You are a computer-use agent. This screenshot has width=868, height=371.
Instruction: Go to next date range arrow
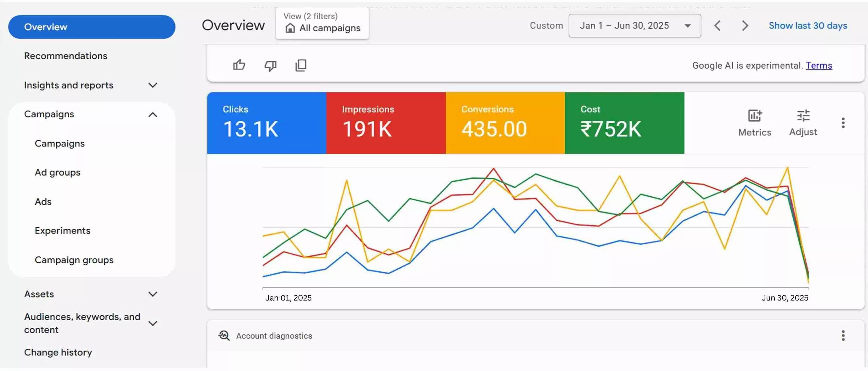745,25
